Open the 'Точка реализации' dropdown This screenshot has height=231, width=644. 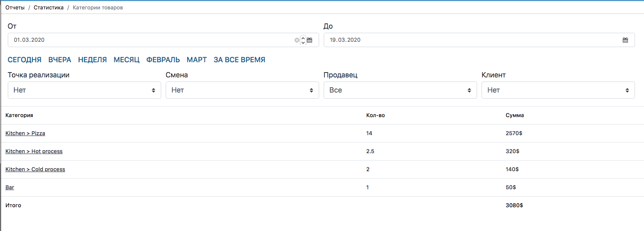tap(84, 90)
